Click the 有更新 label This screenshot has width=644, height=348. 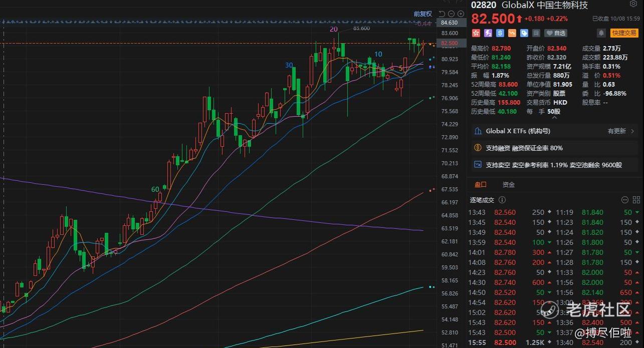tap(617, 131)
